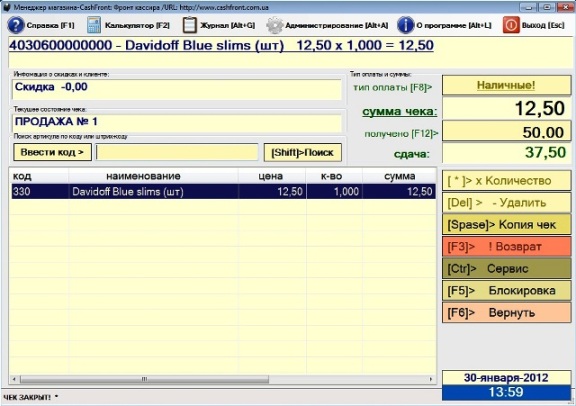576x406 pixels.
Task: Click the 'тип оплаты [F8]>' label
Action: point(392,87)
